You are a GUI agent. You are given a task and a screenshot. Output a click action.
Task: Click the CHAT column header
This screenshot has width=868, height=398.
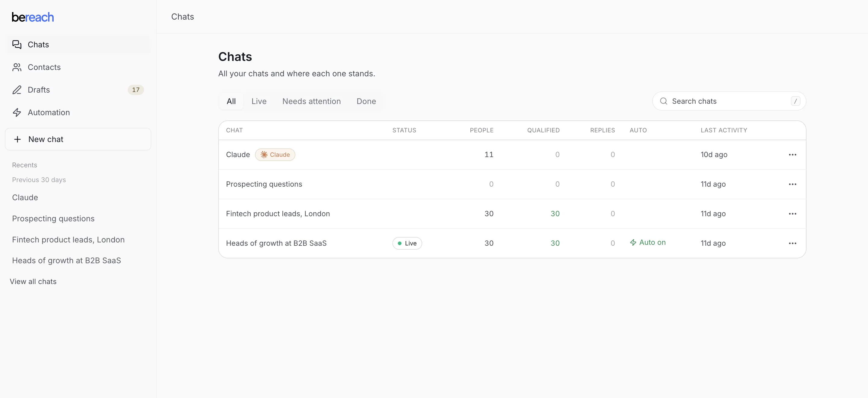[x=234, y=131]
